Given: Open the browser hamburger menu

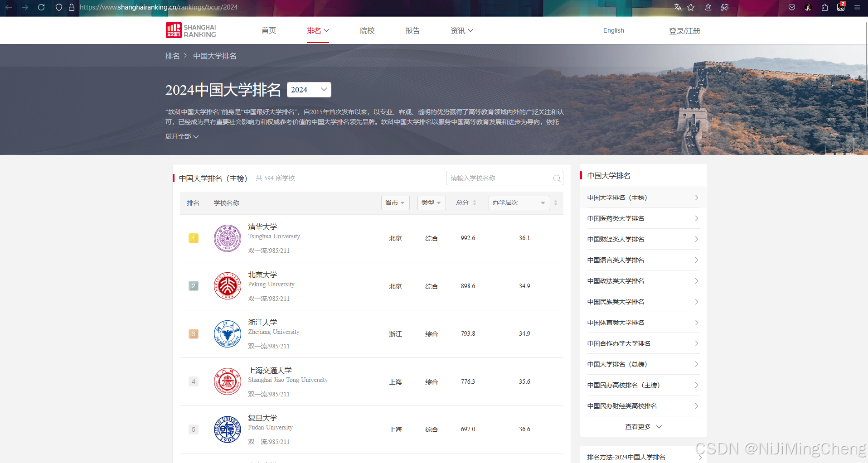Looking at the screenshot, I should pos(857,7).
